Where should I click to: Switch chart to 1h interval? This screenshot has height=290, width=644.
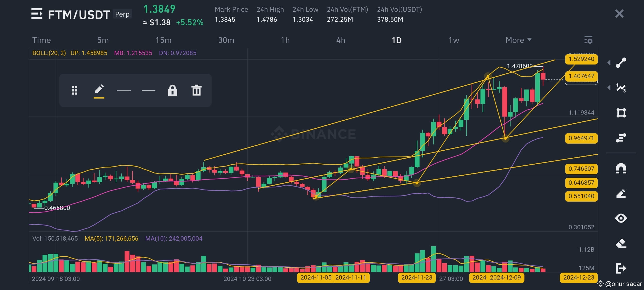(285, 40)
